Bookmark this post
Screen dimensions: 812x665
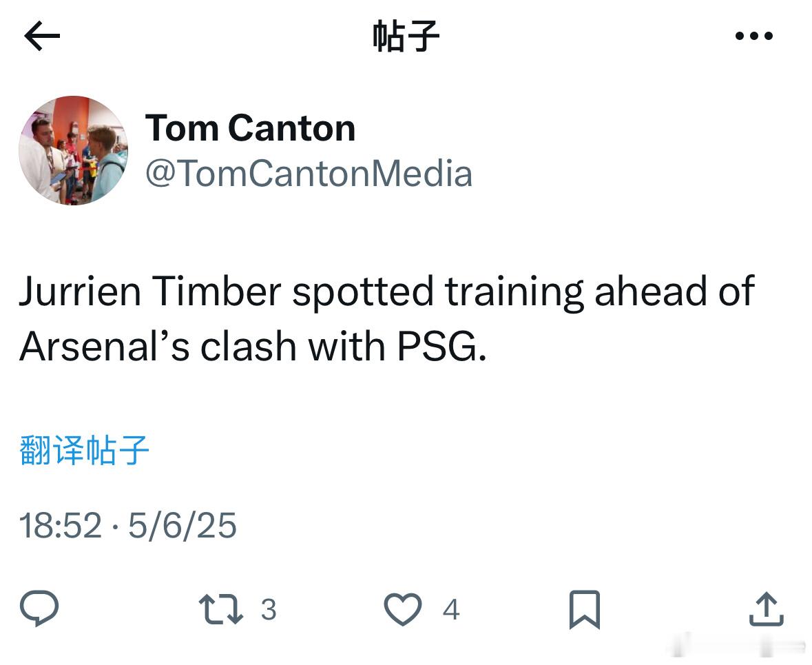[585, 610]
